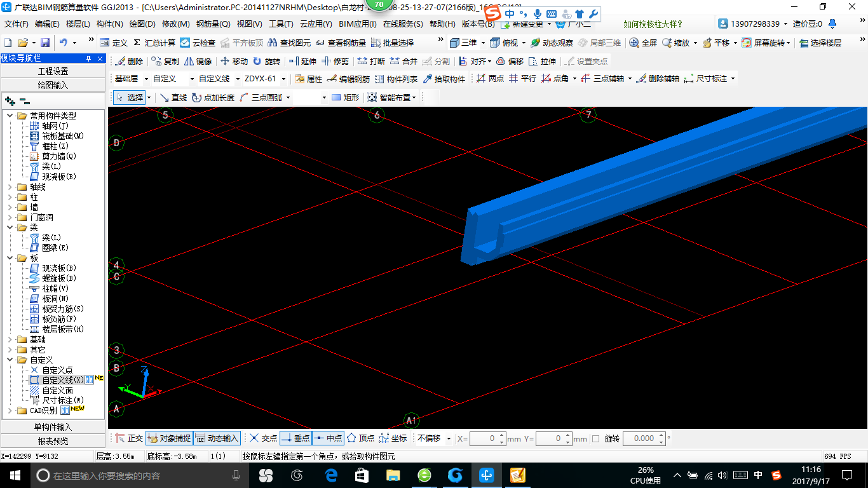Open 编辑钢筋 edit rebar

[x=348, y=79]
